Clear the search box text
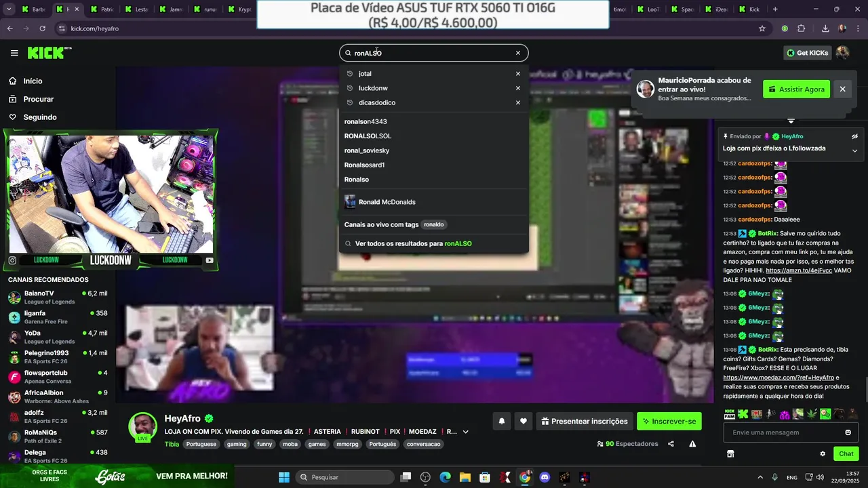This screenshot has height=488, width=868. click(518, 53)
